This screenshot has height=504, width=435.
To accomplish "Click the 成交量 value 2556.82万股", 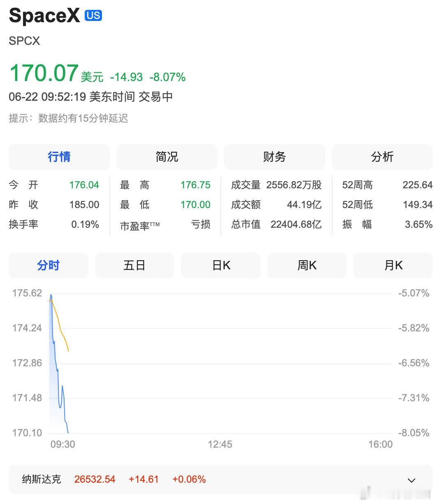I will click(294, 185).
